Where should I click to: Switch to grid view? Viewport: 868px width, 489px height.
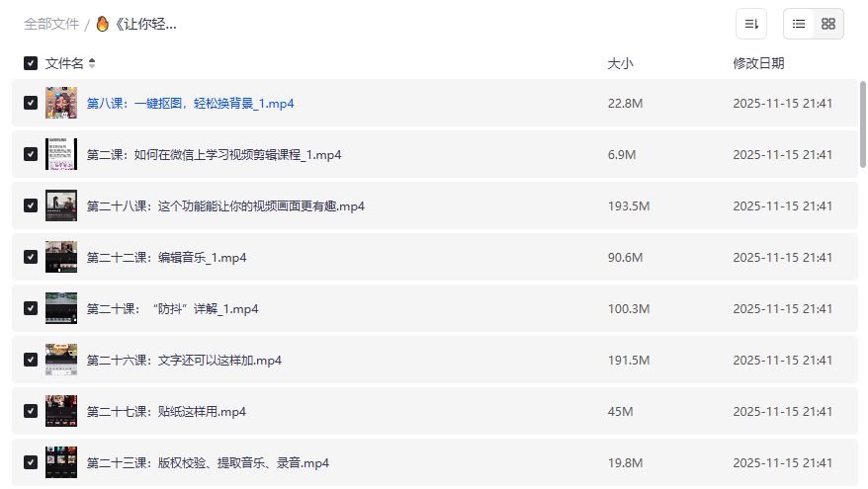pos(828,24)
